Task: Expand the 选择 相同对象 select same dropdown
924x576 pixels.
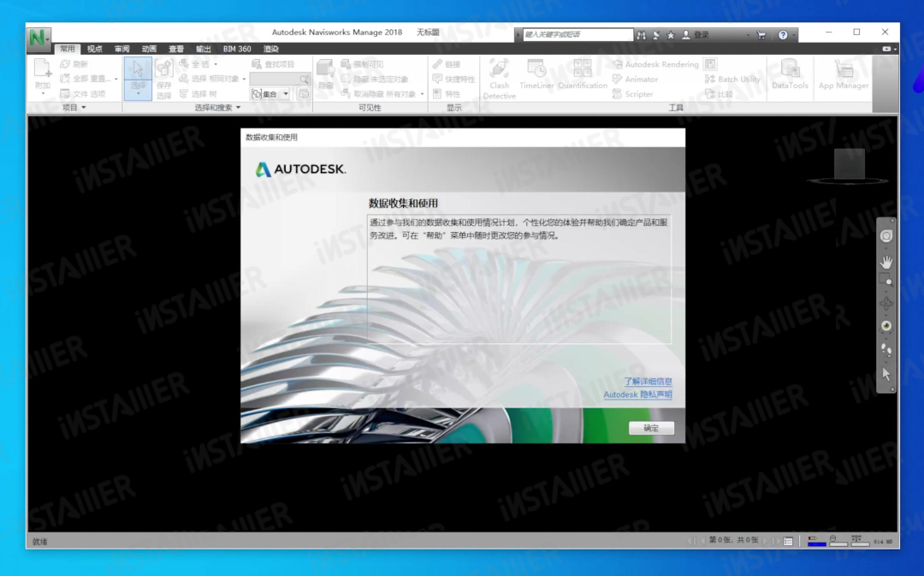Action: coord(244,79)
